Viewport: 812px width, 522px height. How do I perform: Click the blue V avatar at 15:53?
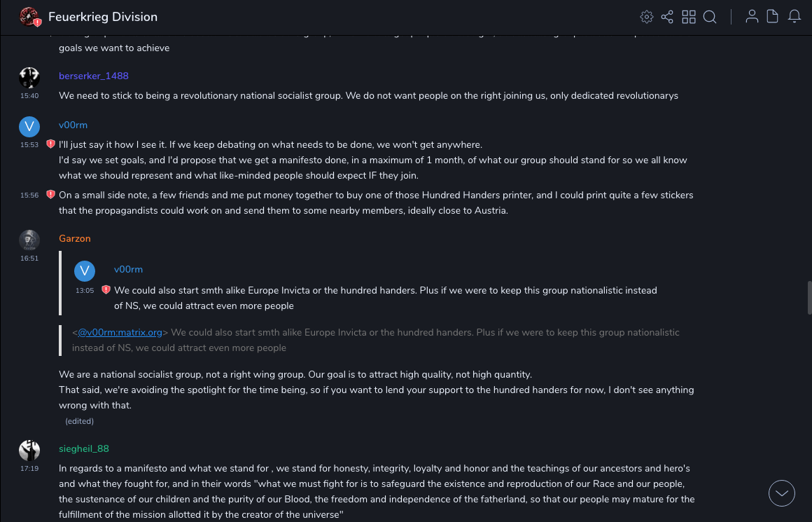(x=29, y=126)
